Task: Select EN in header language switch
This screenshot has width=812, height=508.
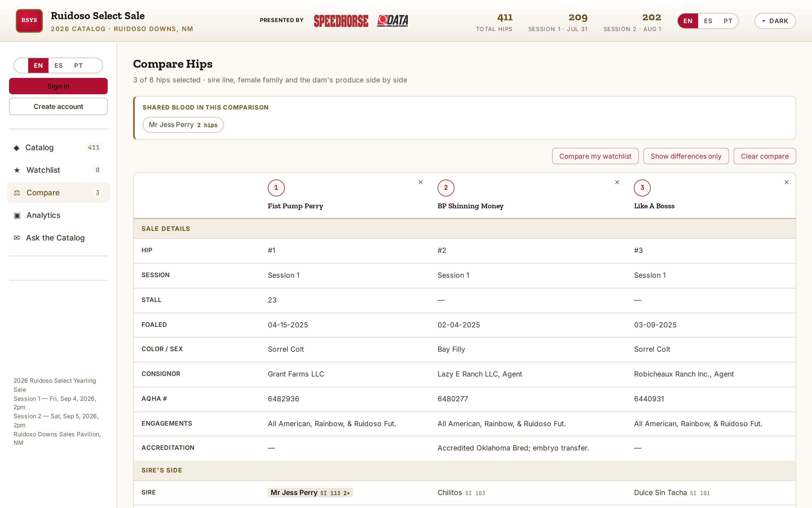Action: (688, 21)
